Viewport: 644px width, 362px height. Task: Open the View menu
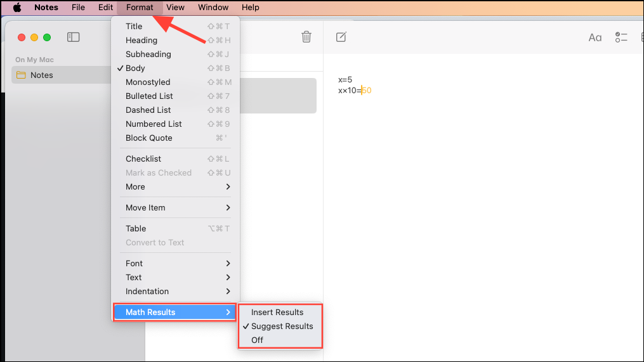click(175, 8)
